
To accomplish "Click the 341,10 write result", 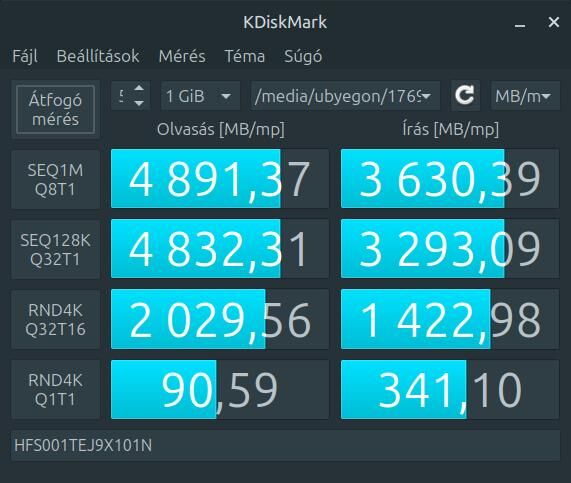I will pyautogui.click(x=450, y=389).
